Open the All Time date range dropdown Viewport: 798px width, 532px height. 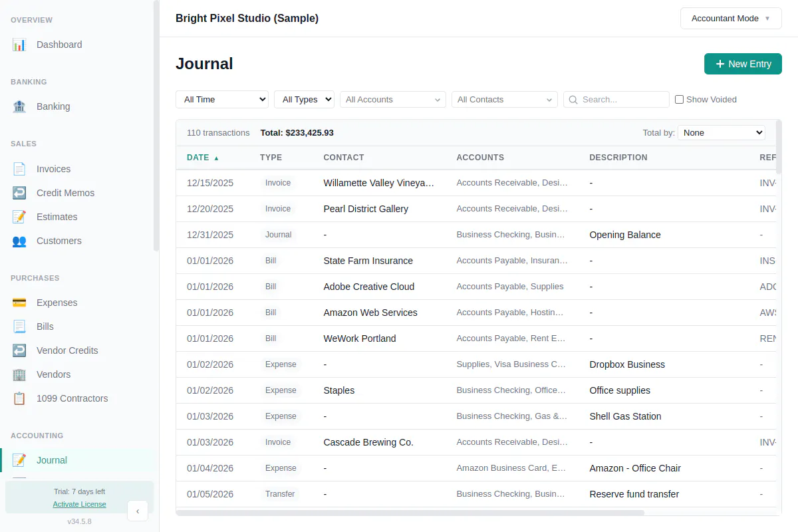222,100
